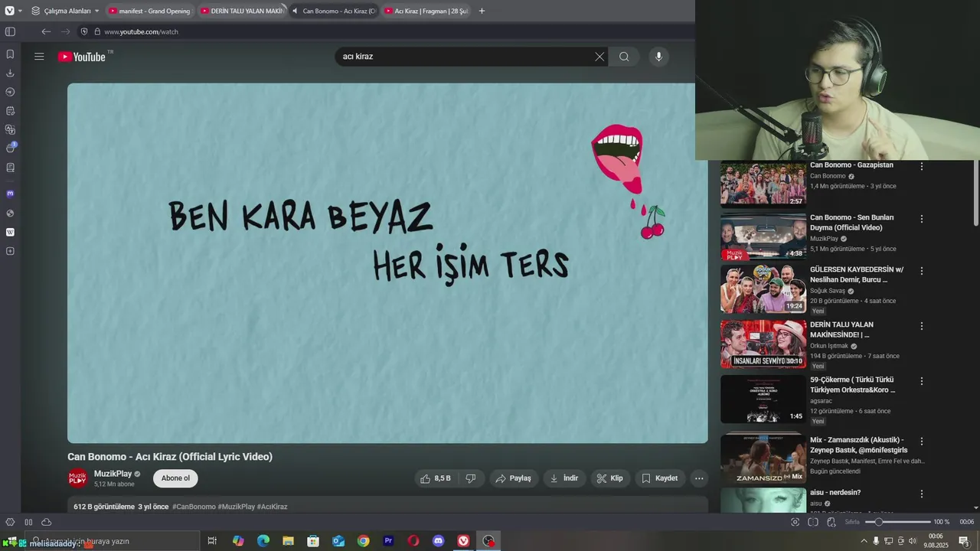980x551 pixels.
Task: Open Premiere Pro from the taskbar
Action: (x=388, y=541)
